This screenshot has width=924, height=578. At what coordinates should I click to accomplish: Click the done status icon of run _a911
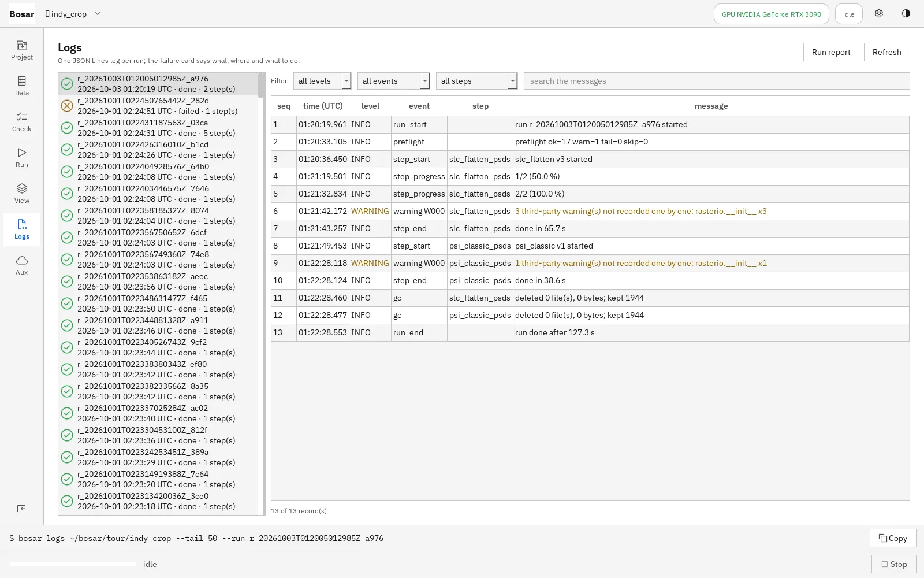pos(67,325)
